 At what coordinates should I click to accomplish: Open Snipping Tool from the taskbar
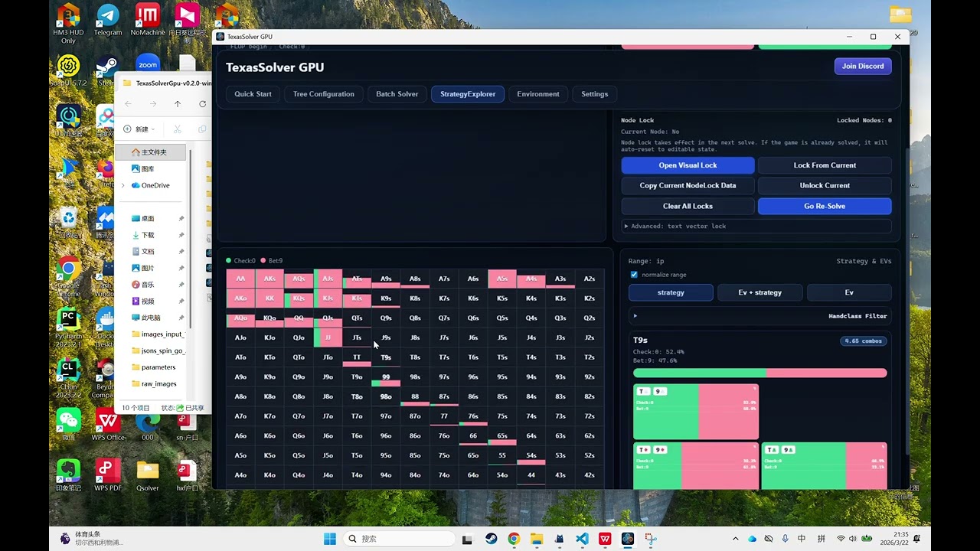(x=651, y=539)
